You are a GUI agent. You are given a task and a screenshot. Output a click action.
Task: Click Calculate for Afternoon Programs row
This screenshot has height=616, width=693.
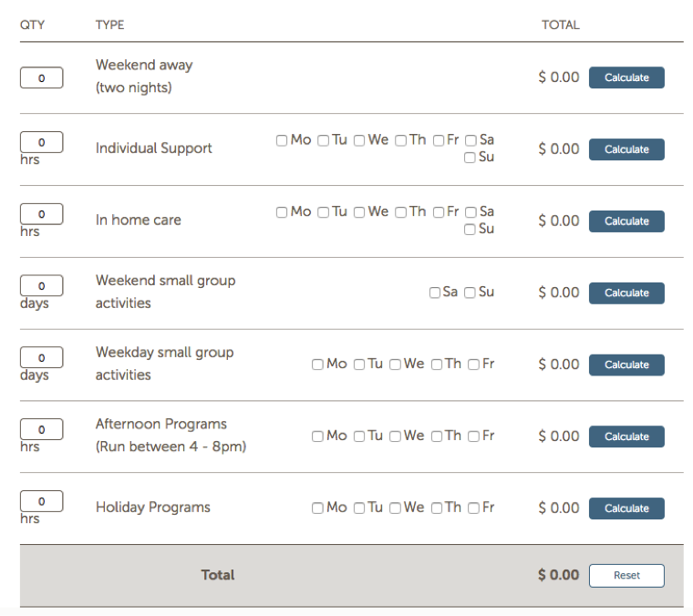(626, 436)
